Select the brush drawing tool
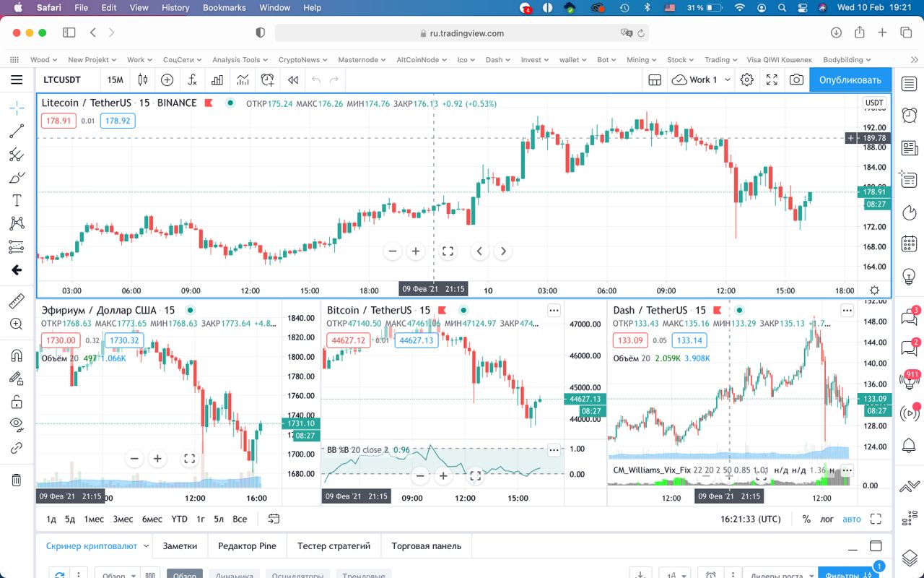 pos(17,177)
